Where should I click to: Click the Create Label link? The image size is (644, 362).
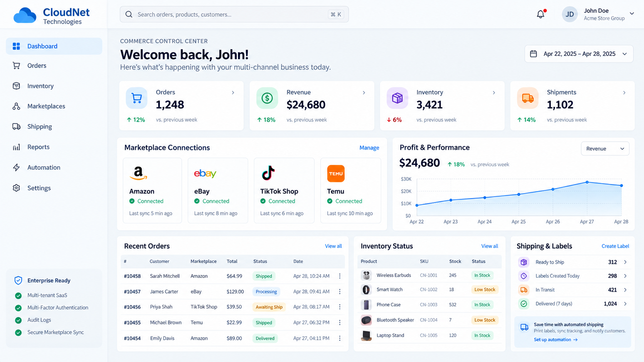point(615,246)
